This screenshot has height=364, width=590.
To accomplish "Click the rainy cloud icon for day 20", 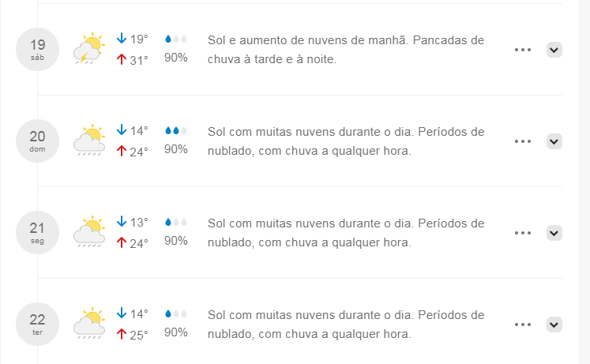I will [89, 141].
